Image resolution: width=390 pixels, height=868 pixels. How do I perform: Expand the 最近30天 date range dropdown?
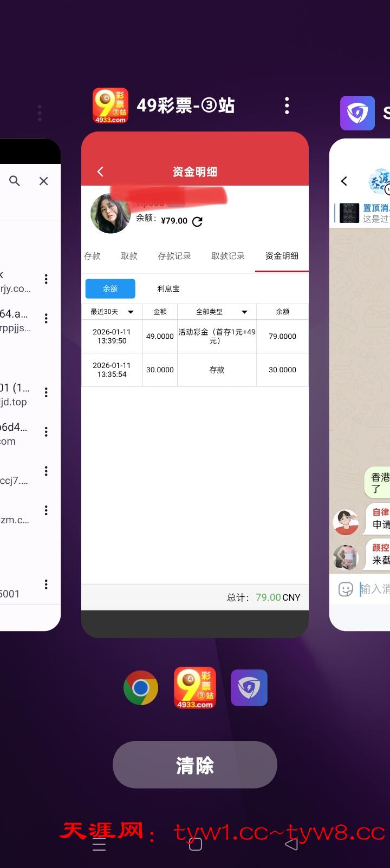pos(112,312)
